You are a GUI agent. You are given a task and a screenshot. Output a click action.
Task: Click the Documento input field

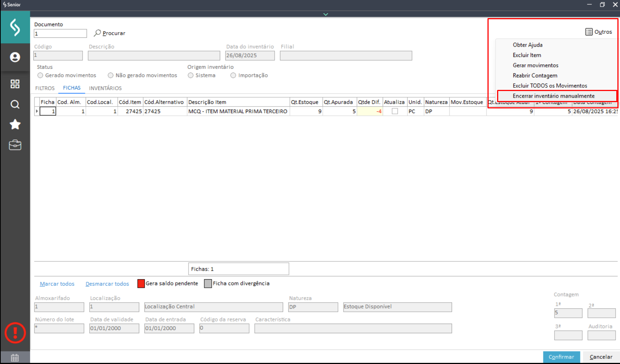point(60,34)
